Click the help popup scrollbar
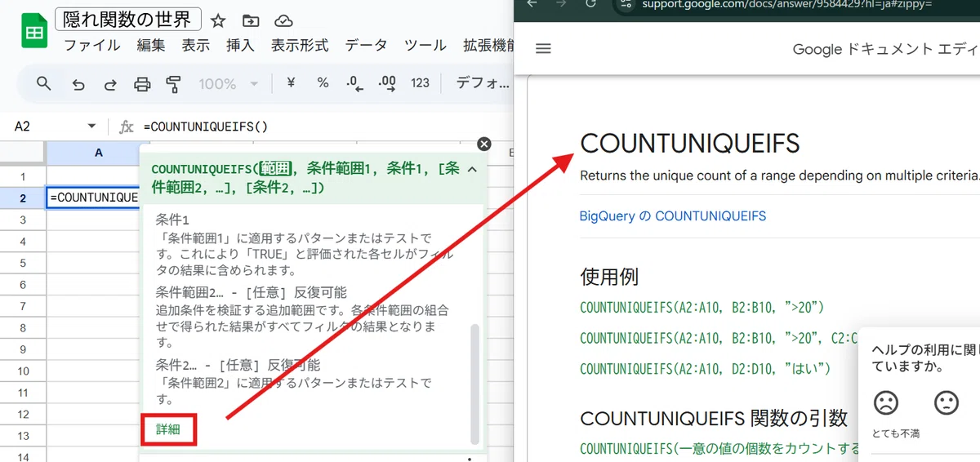The image size is (980, 462). [x=474, y=382]
